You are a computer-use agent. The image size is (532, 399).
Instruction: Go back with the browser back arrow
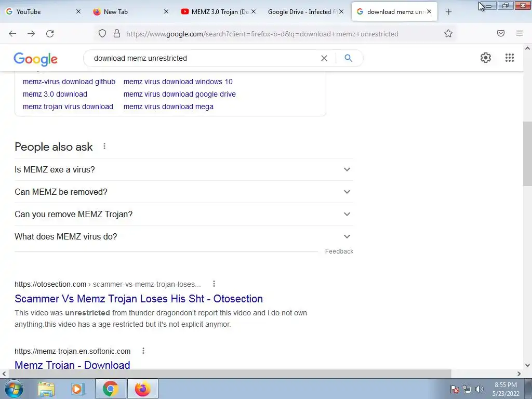12,34
